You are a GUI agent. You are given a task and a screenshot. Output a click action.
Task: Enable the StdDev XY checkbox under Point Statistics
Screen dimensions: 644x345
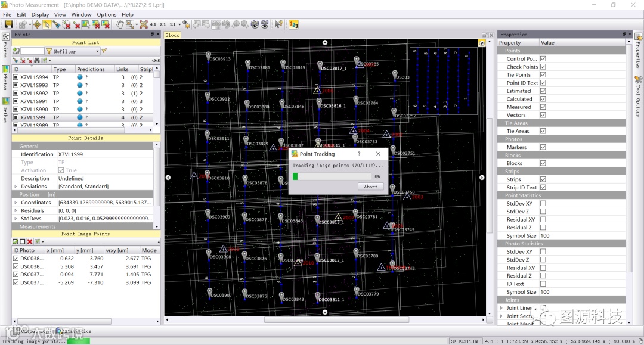pos(543,204)
